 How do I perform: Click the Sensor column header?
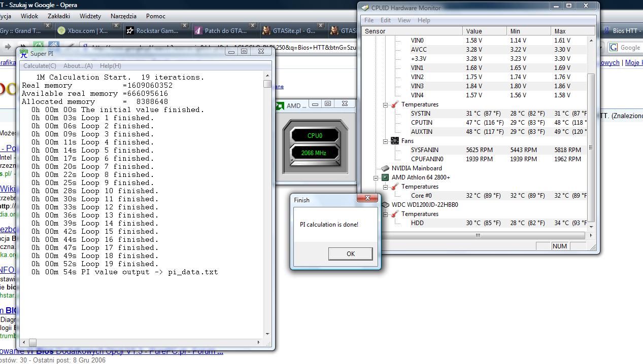412,31
